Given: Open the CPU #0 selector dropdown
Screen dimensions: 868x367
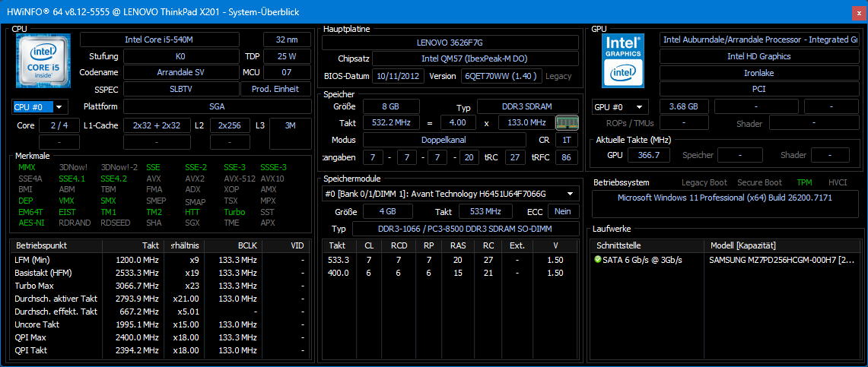Looking at the screenshot, I should (40, 107).
